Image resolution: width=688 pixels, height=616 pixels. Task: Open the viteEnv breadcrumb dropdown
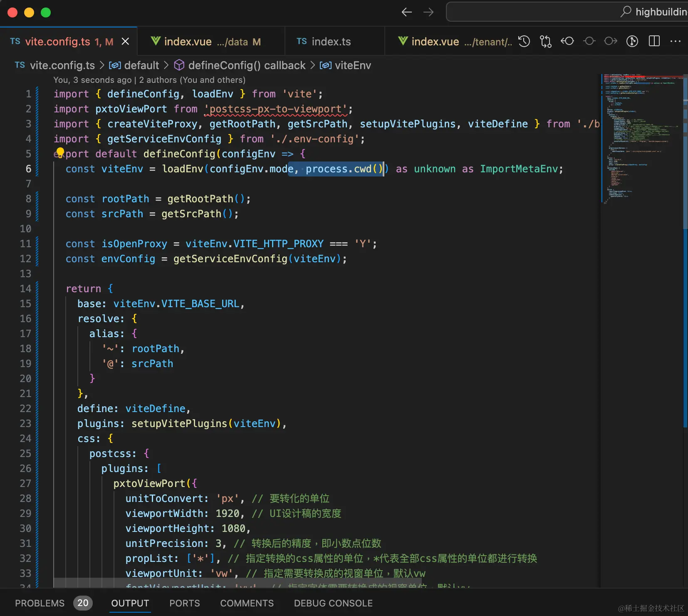pos(352,65)
